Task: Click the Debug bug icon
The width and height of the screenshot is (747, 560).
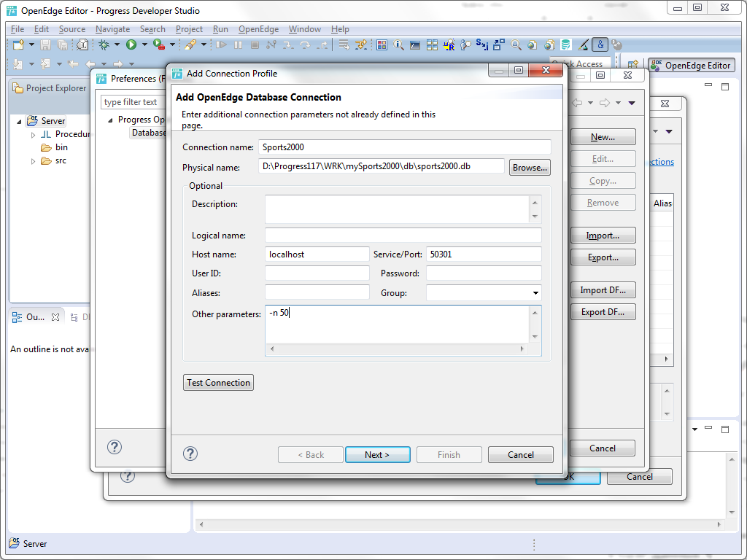Action: (104, 45)
